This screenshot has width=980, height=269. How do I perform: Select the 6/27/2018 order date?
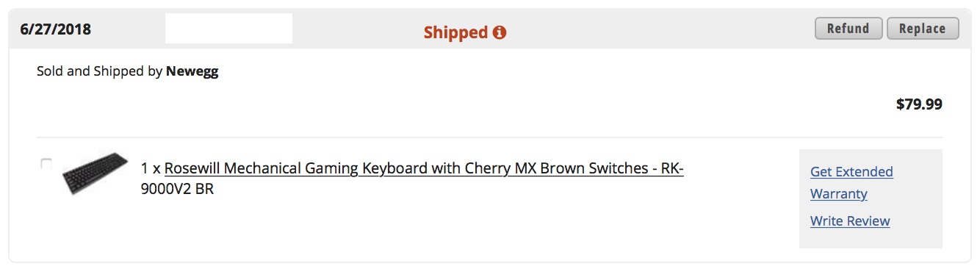(56, 29)
